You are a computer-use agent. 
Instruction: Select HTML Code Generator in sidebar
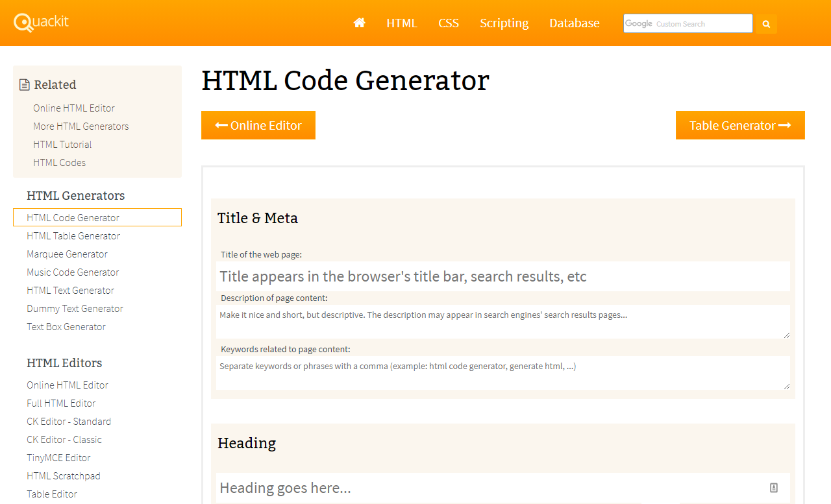pyautogui.click(x=97, y=217)
